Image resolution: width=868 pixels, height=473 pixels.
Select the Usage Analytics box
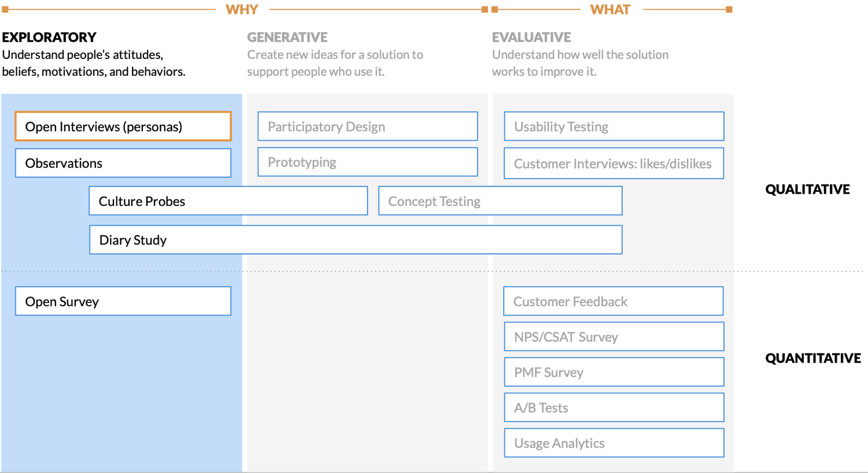(x=614, y=443)
